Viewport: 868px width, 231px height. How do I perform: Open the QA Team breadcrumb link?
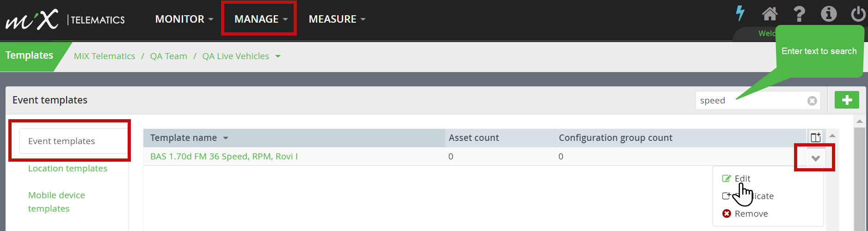(169, 56)
